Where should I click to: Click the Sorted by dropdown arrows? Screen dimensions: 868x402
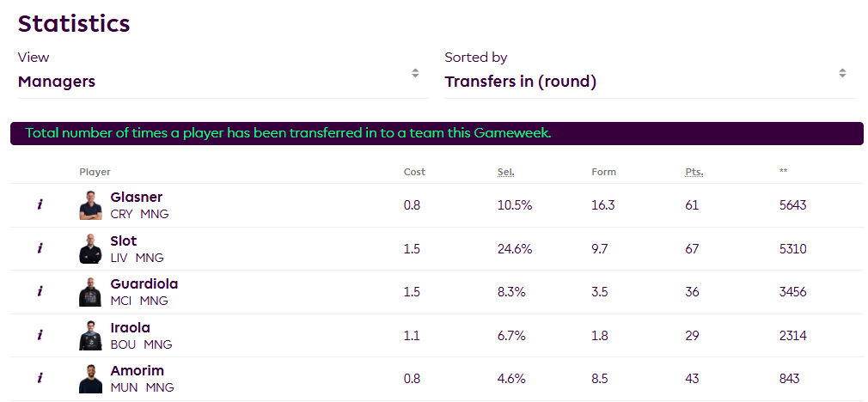(x=842, y=73)
